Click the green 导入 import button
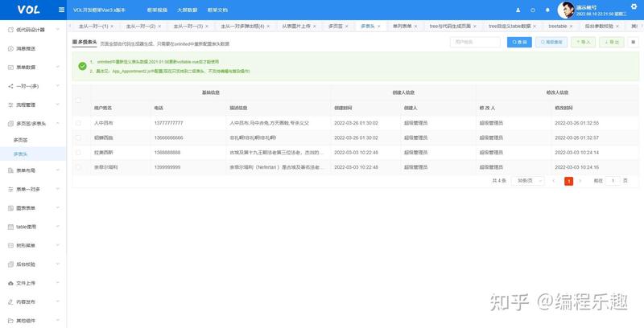Image resolution: width=644 pixels, height=328 pixels. click(583, 42)
